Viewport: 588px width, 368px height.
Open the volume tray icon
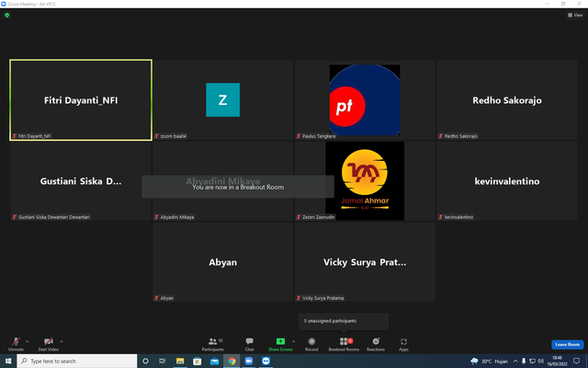(x=540, y=362)
